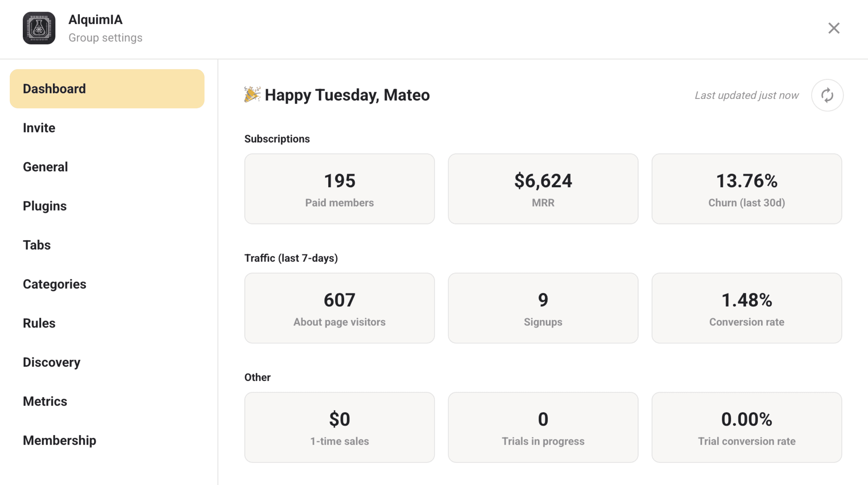This screenshot has width=868, height=485.
Task: Open the Invite settings section
Action: coord(39,128)
